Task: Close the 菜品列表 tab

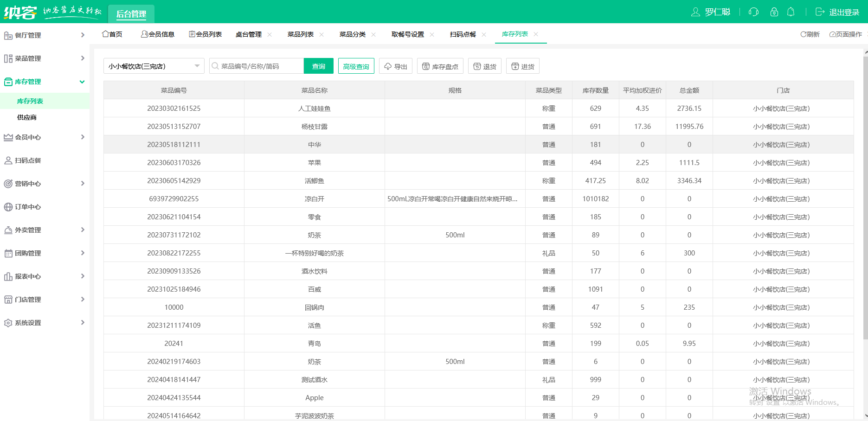Action: 321,35
